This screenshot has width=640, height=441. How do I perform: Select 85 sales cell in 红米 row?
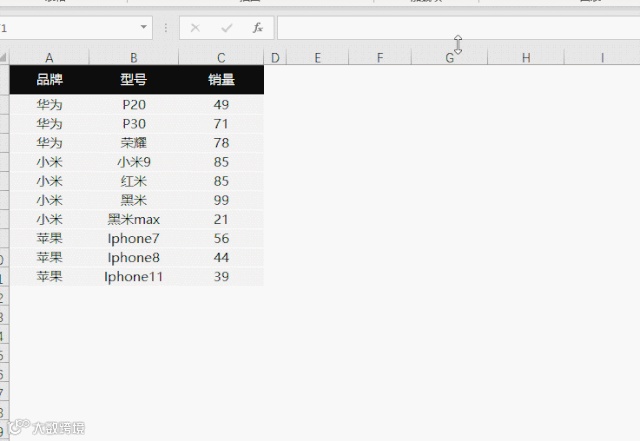(x=221, y=181)
